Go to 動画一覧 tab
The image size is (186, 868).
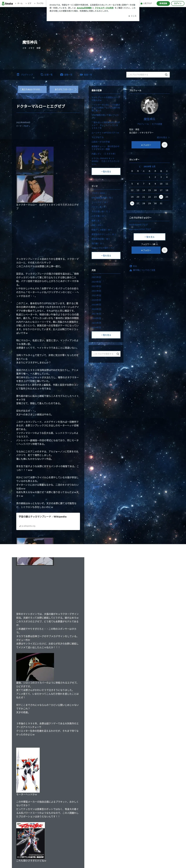[x=86, y=75]
